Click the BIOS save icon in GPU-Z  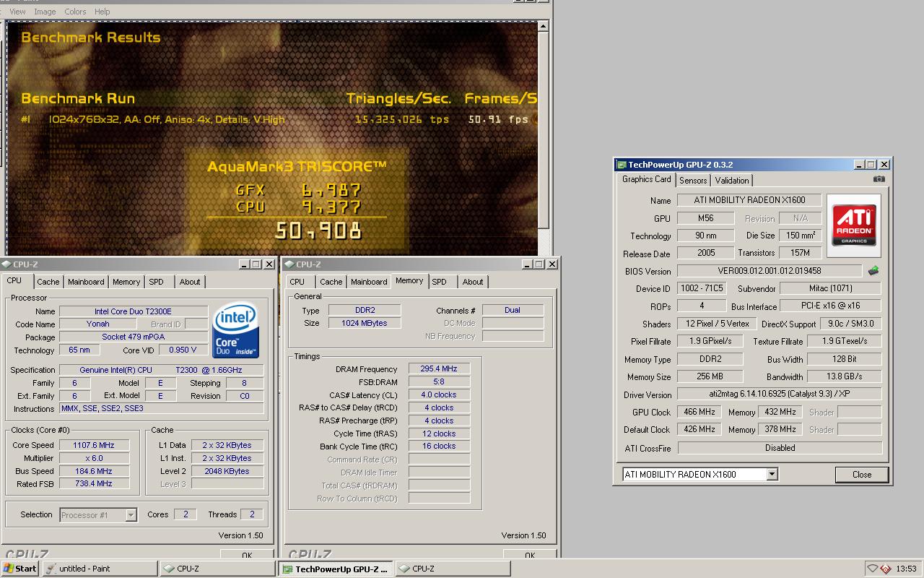pos(873,271)
